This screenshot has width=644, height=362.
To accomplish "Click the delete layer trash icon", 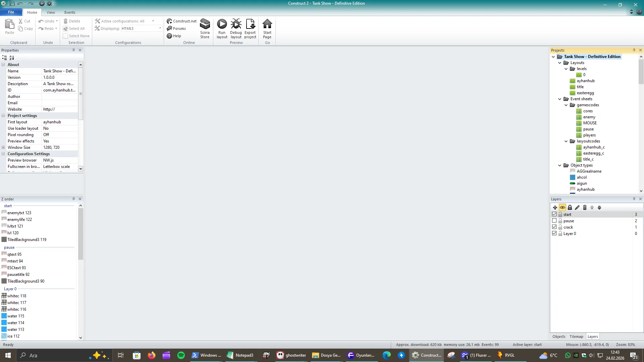I will pos(585,207).
